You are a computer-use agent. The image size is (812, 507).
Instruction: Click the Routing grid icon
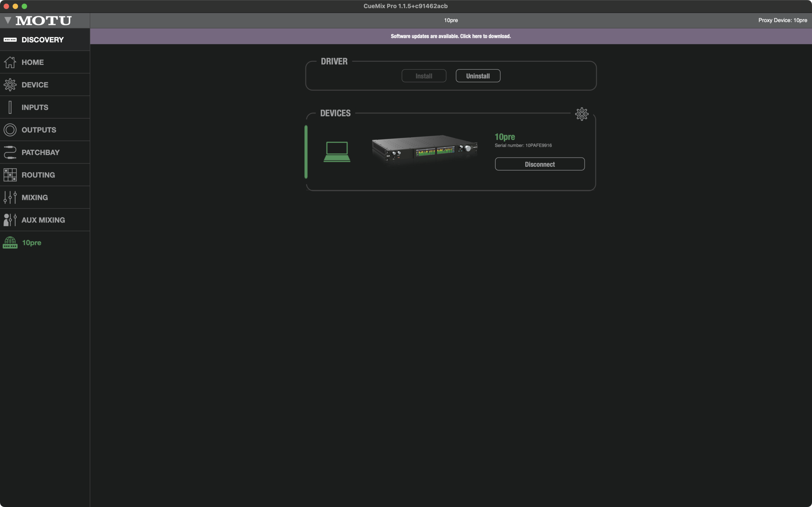click(x=10, y=175)
